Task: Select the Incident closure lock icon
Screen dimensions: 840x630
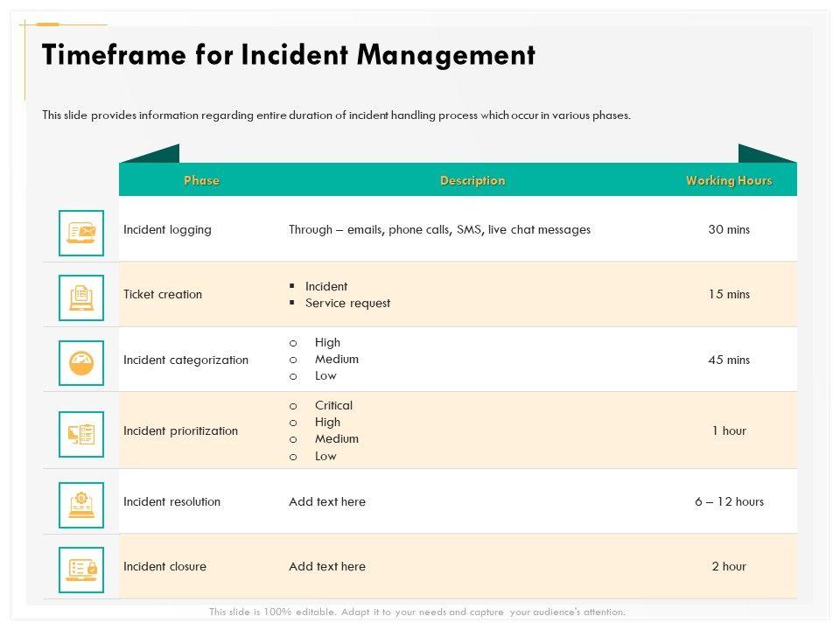Action: [x=81, y=570]
